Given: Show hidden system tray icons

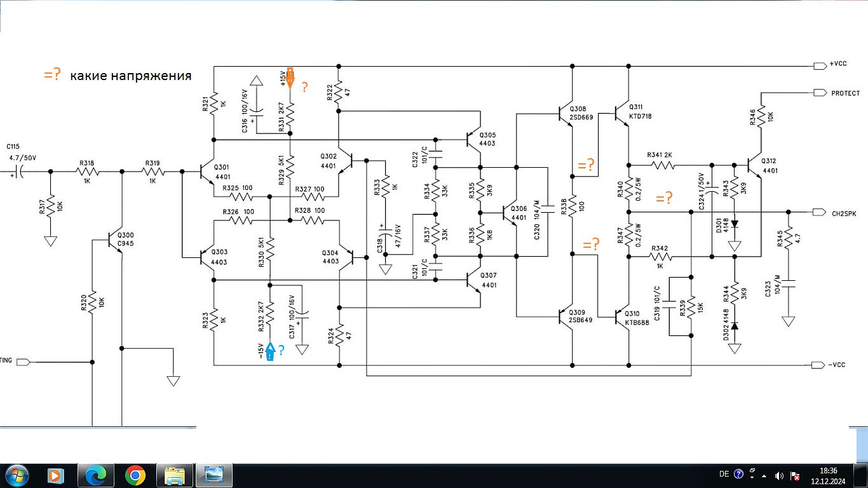Looking at the screenshot, I should pyautogui.click(x=764, y=475).
